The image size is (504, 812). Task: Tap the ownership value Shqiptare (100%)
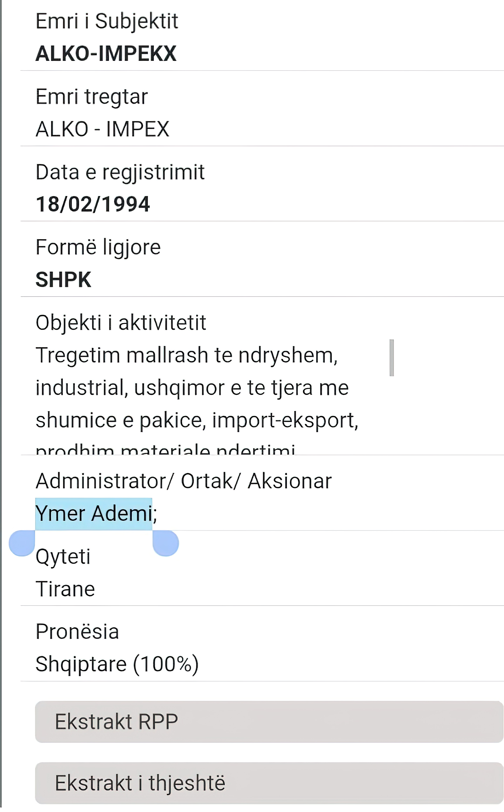pos(117,664)
